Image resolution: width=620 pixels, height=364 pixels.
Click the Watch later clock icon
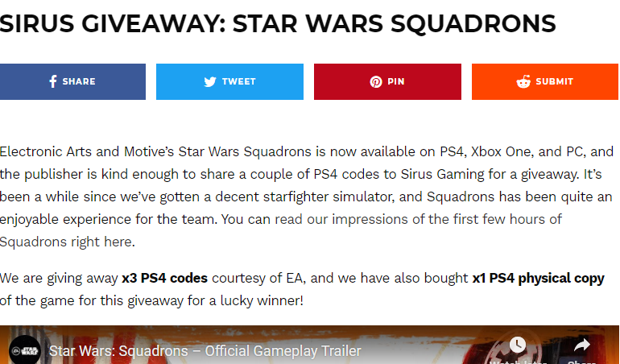click(517, 344)
